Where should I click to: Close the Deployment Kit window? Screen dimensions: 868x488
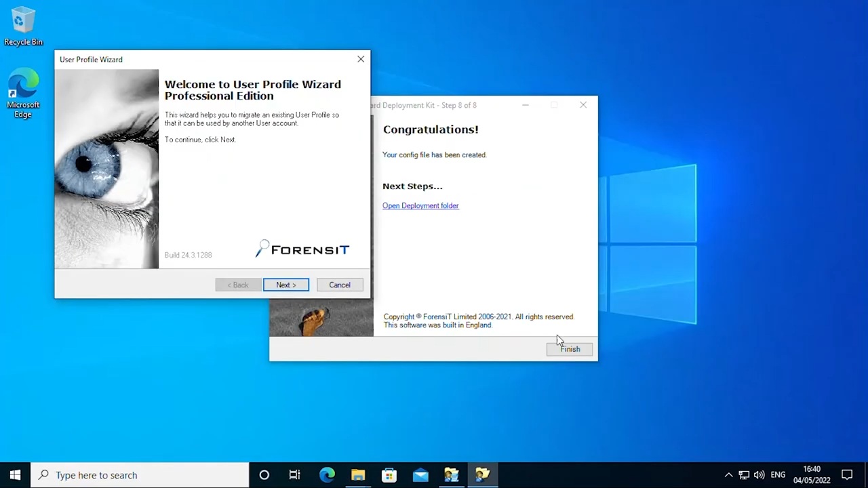coord(583,105)
